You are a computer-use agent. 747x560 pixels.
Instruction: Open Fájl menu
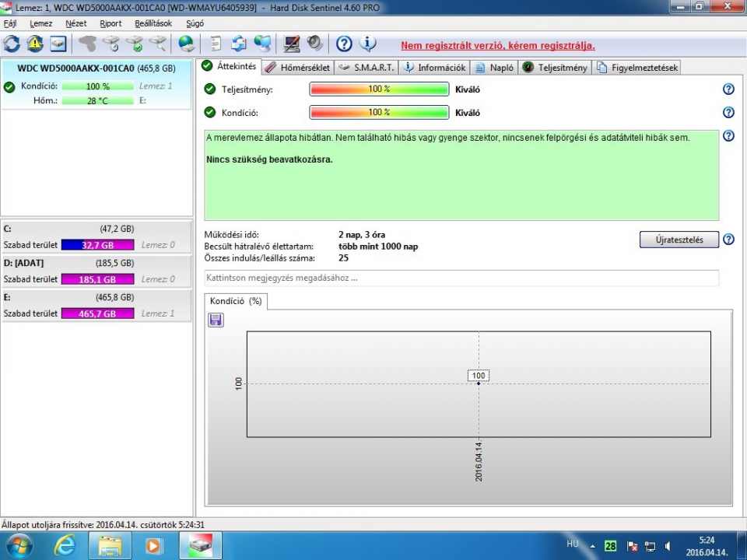click(10, 23)
